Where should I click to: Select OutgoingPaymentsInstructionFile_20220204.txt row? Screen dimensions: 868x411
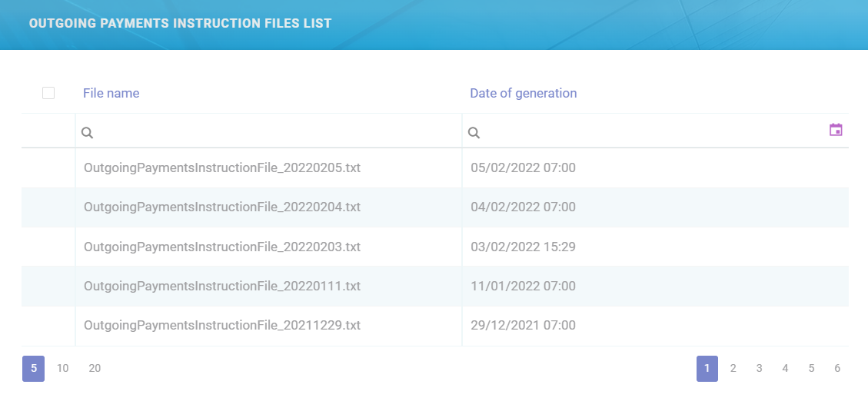[x=221, y=207]
